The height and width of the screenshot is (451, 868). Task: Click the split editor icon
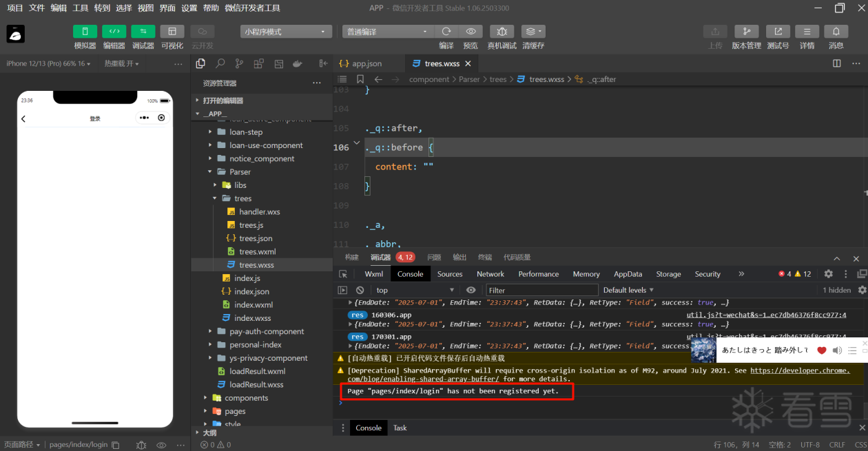coord(837,63)
